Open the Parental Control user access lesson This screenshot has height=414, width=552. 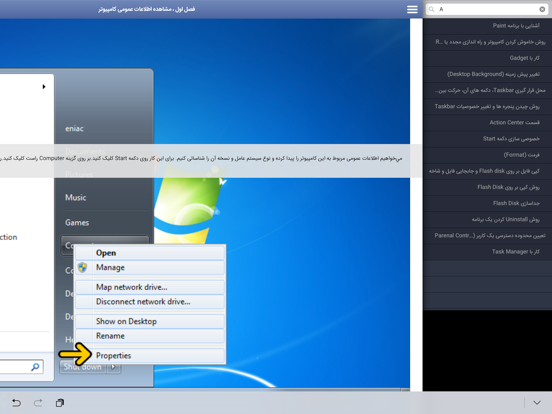[x=487, y=236]
